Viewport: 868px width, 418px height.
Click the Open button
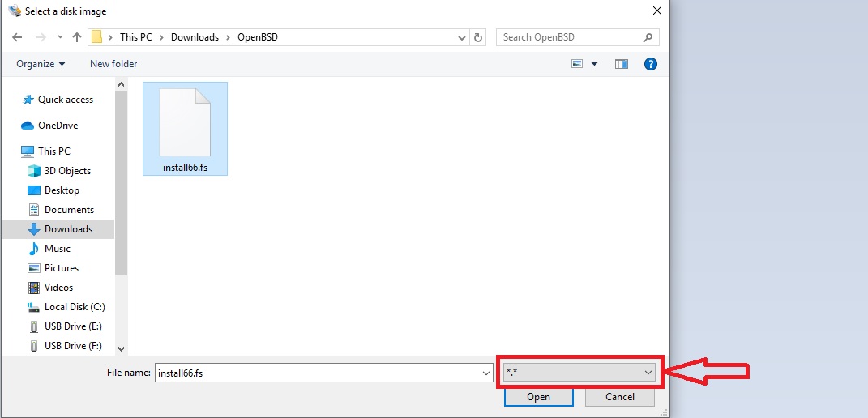(539, 396)
